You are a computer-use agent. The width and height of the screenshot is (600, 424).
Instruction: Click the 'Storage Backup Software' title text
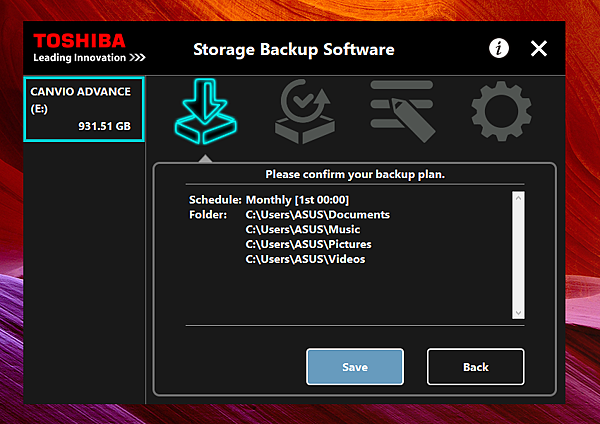coord(294,49)
